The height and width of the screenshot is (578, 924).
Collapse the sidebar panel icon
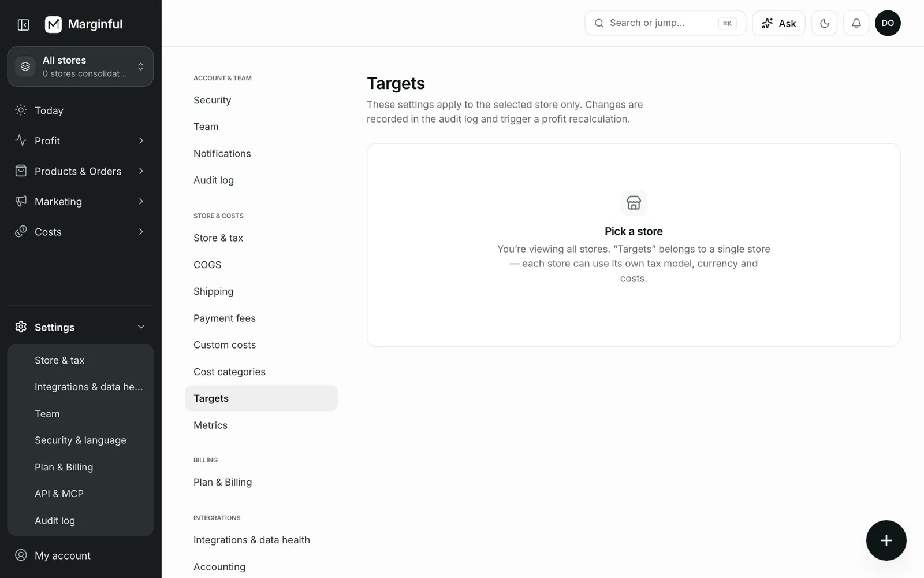coord(24,24)
